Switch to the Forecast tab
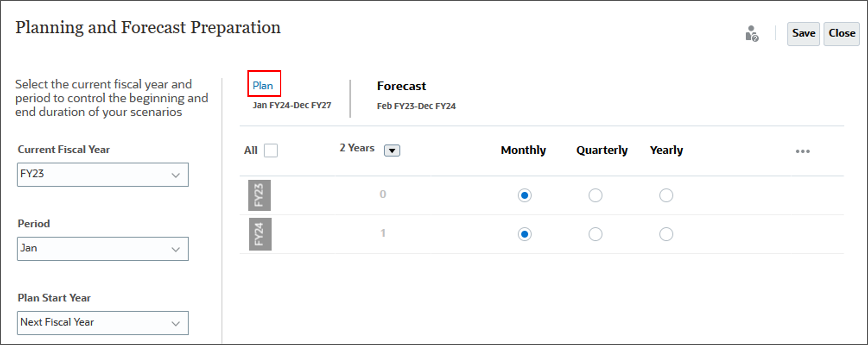This screenshot has height=345, width=868. 401,86
